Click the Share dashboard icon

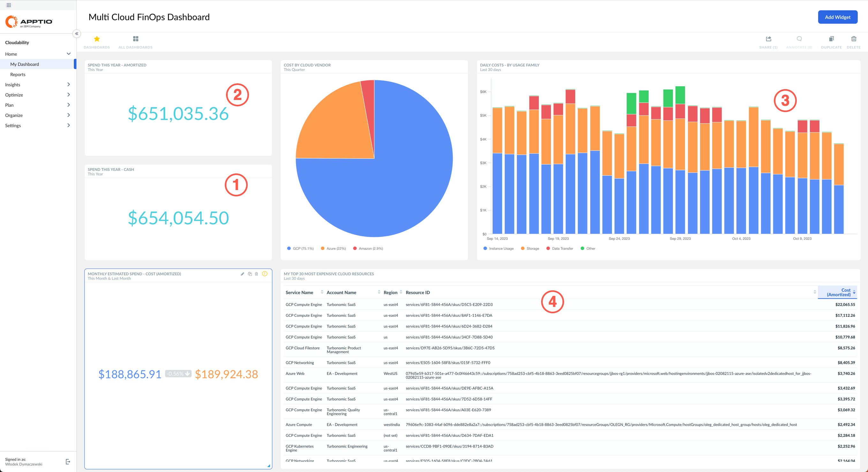click(x=768, y=39)
